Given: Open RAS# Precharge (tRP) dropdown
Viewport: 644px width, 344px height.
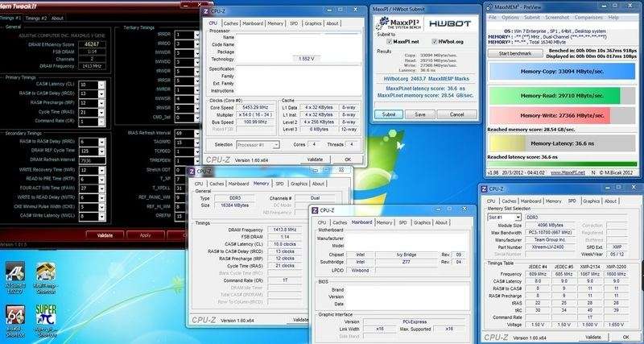Looking at the screenshot, I should click(102, 103).
